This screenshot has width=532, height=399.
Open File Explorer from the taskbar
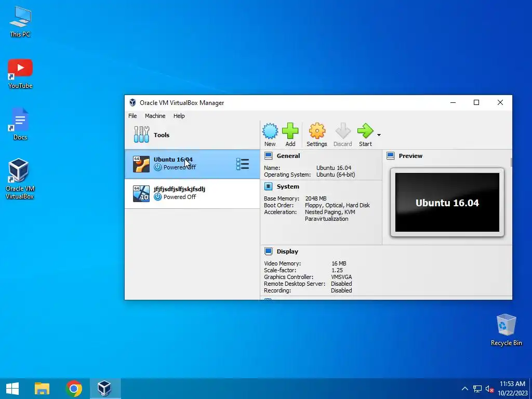42,389
